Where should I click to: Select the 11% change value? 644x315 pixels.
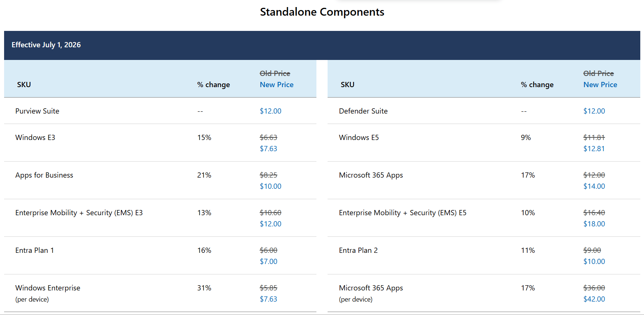(x=528, y=250)
